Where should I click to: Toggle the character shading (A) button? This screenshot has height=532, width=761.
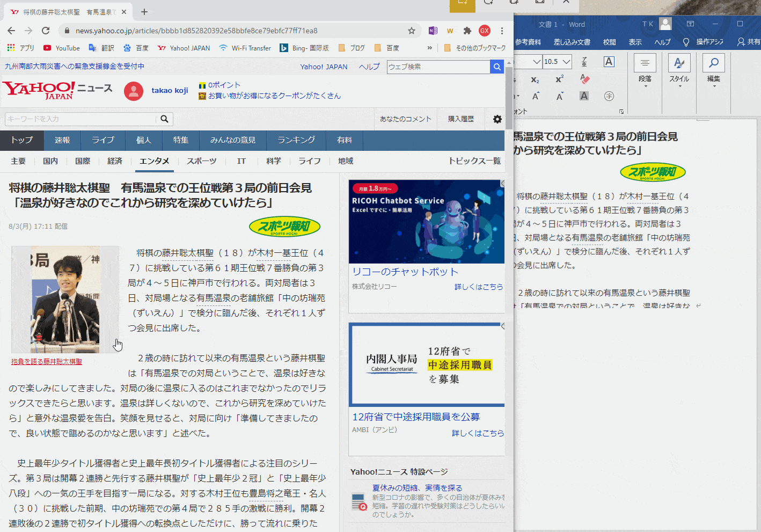[584, 96]
